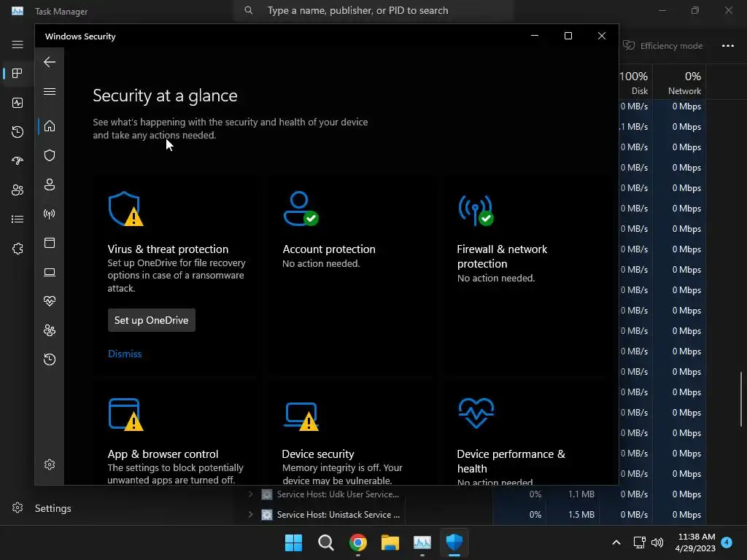This screenshot has width=747, height=560.
Task: Open Windows Security navigation hamburger menu
Action: (50, 91)
